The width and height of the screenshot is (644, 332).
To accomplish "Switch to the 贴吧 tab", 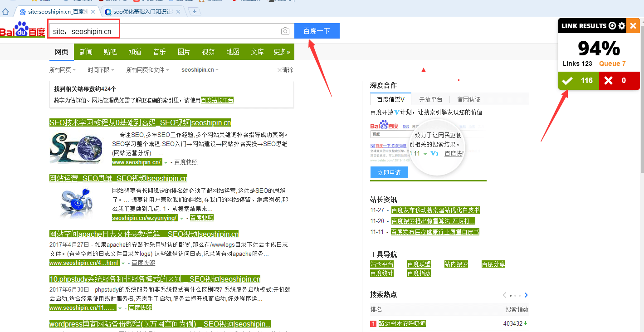I will pos(110,52).
